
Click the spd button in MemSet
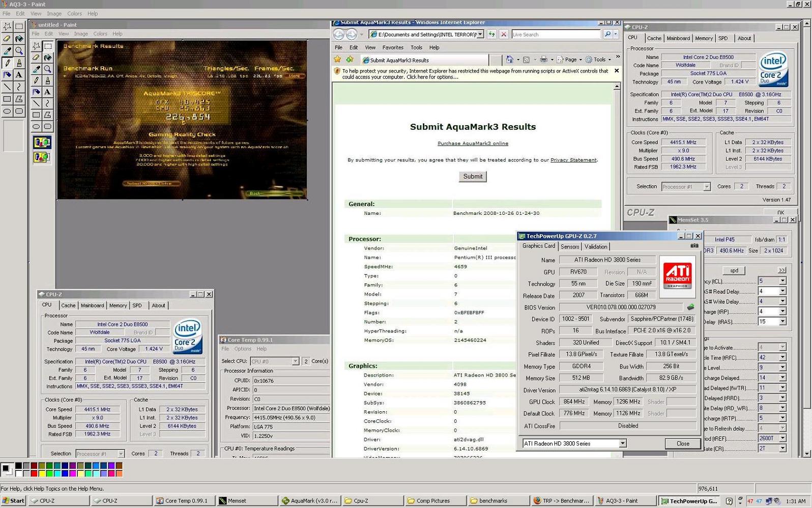[734, 270]
